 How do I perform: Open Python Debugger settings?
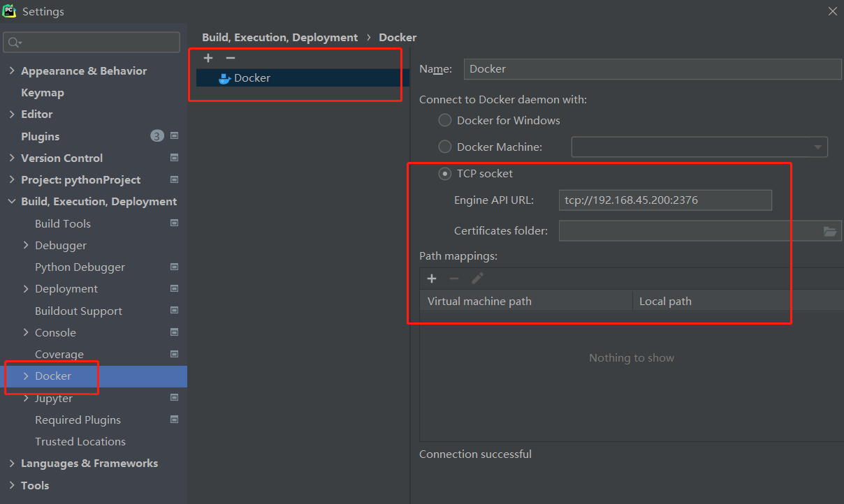80,267
